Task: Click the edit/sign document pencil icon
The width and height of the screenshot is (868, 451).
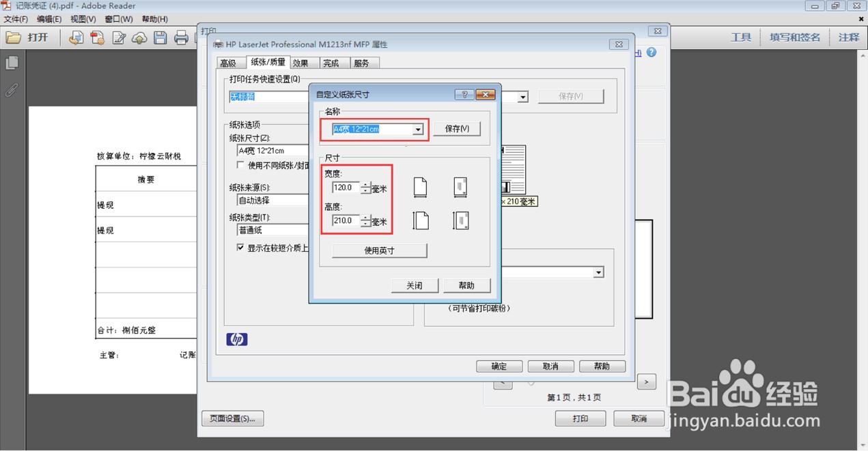Action: click(x=119, y=38)
